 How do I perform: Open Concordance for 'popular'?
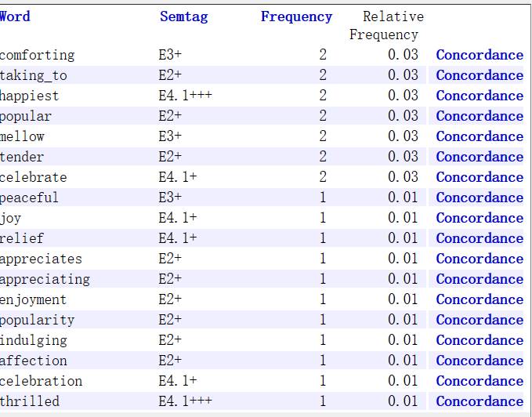pos(480,116)
